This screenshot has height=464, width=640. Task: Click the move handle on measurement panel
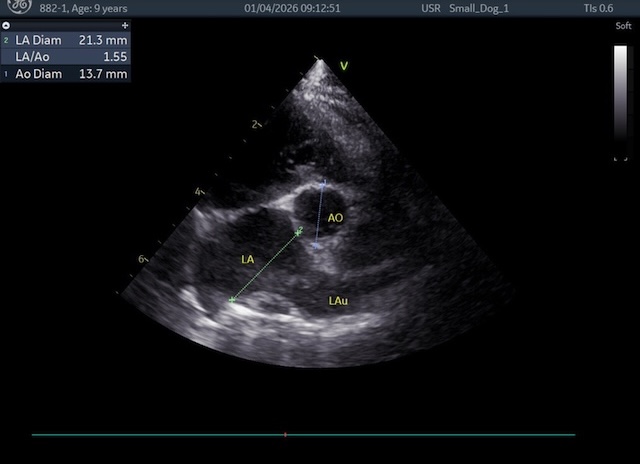click(x=123, y=24)
